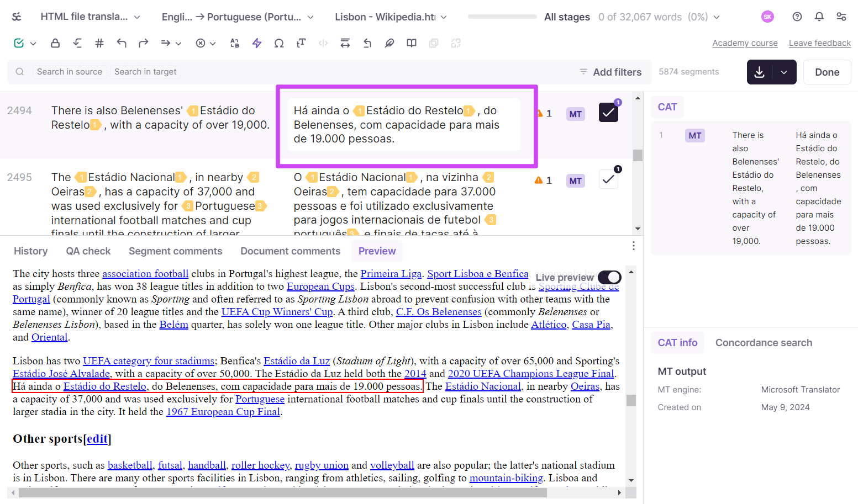
Task: Click the return to previous stage icon
Action: (x=77, y=43)
